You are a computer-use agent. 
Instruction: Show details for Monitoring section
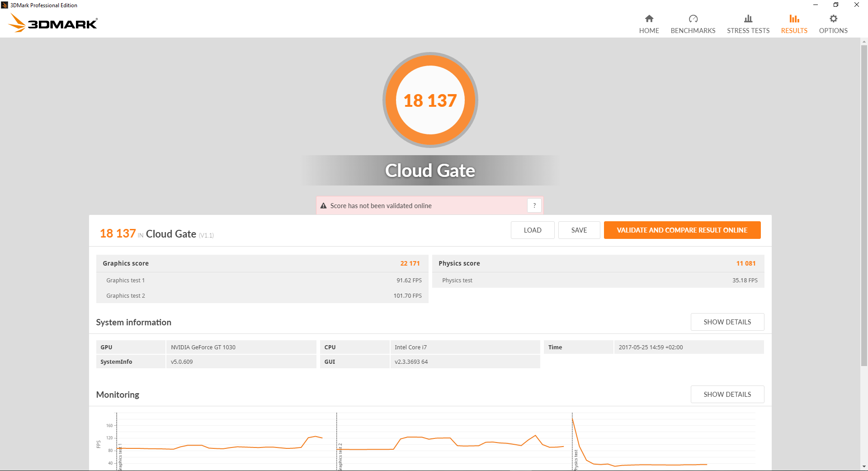pos(727,395)
